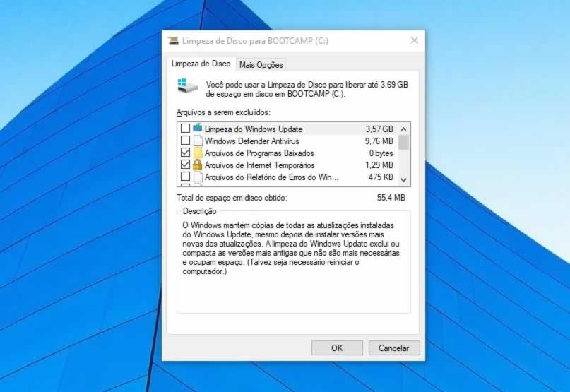This screenshot has height=392, width=570.
Task: Uncheck Arquivos de Programas Baixados
Action: (x=185, y=153)
